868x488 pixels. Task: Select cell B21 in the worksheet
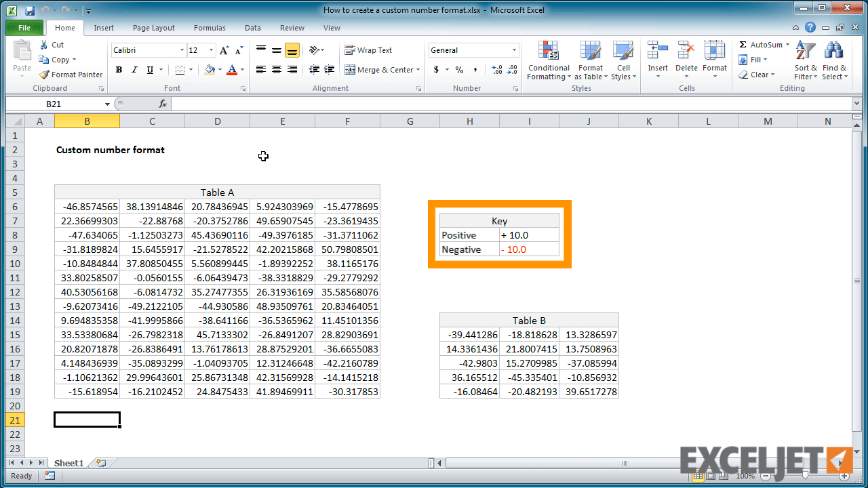pos(87,420)
